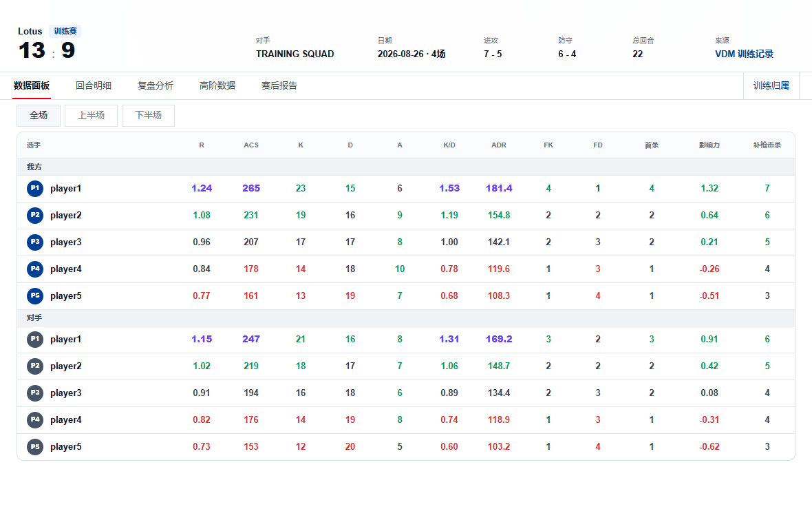
Task: Click opponent player5 ADR value 103.2
Action: click(x=499, y=447)
